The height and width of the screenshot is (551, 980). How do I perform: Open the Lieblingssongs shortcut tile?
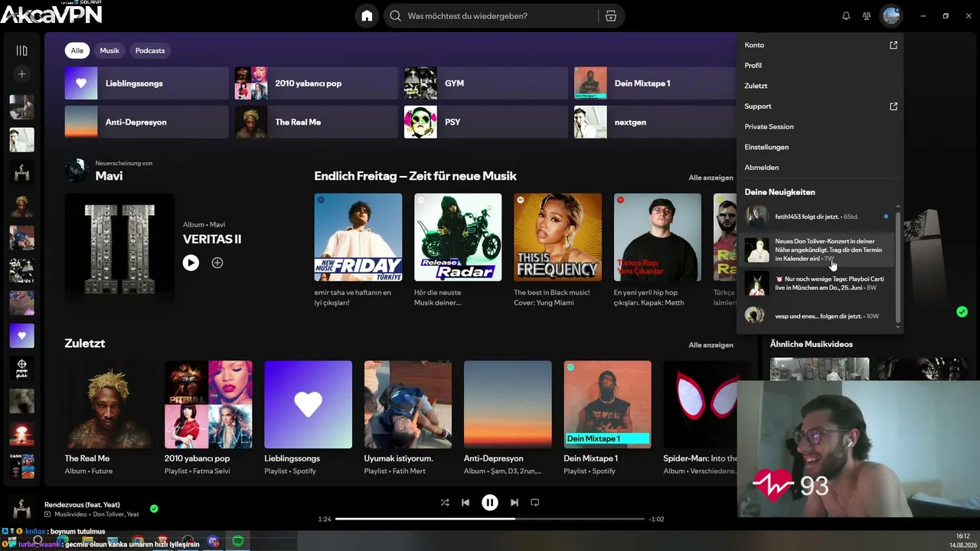[x=146, y=83]
